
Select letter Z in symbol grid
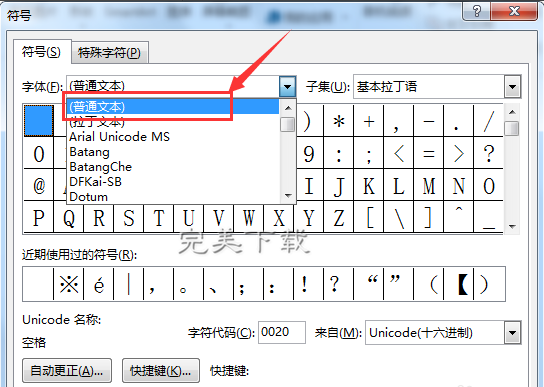339,217
